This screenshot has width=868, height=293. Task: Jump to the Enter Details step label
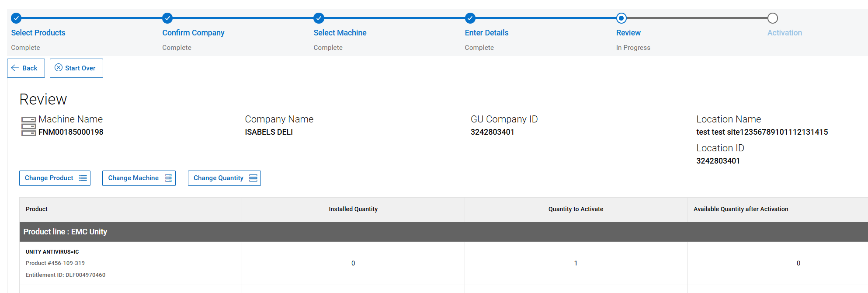486,33
